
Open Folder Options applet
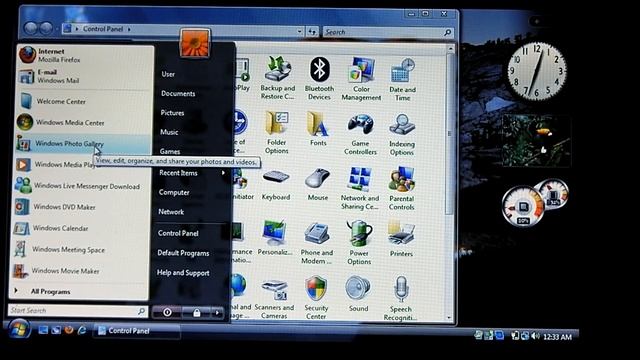coord(276,133)
